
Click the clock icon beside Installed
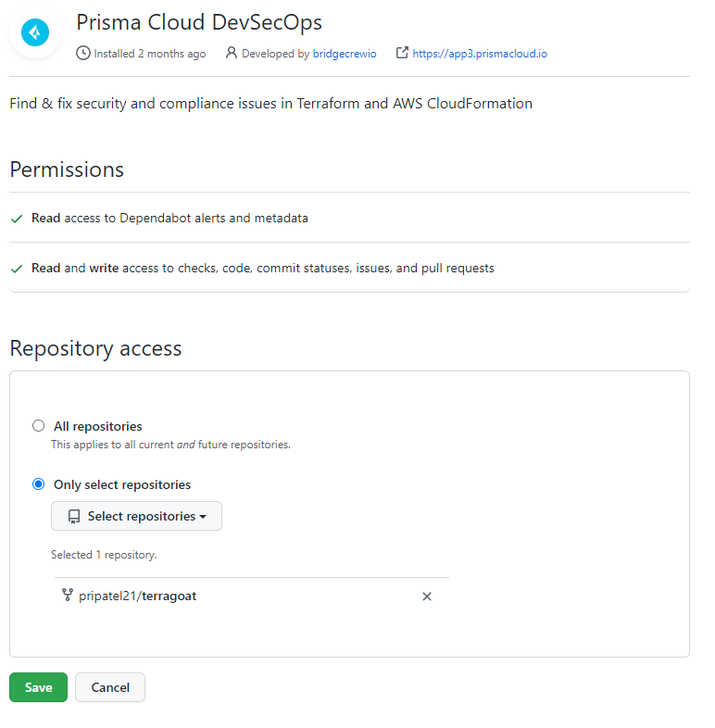click(x=83, y=54)
